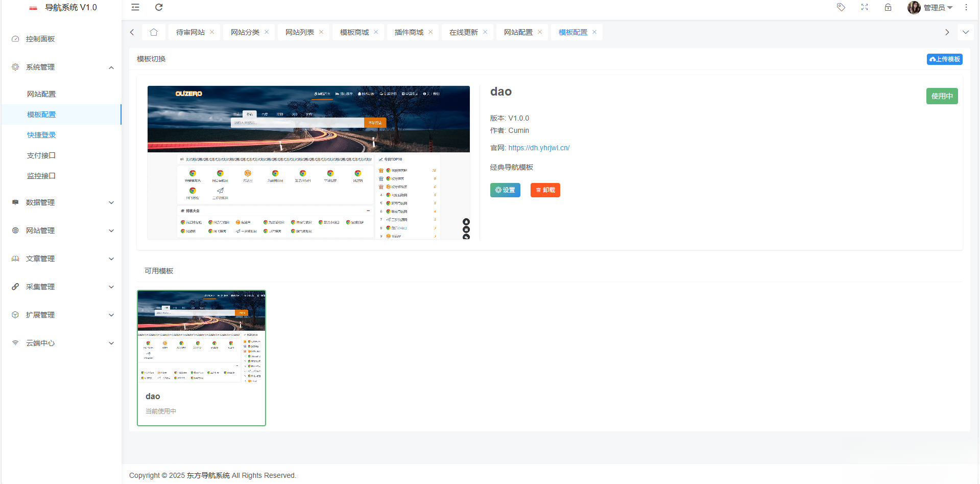Click the tab bar right scroll arrow
The image size is (980, 484).
click(x=947, y=32)
